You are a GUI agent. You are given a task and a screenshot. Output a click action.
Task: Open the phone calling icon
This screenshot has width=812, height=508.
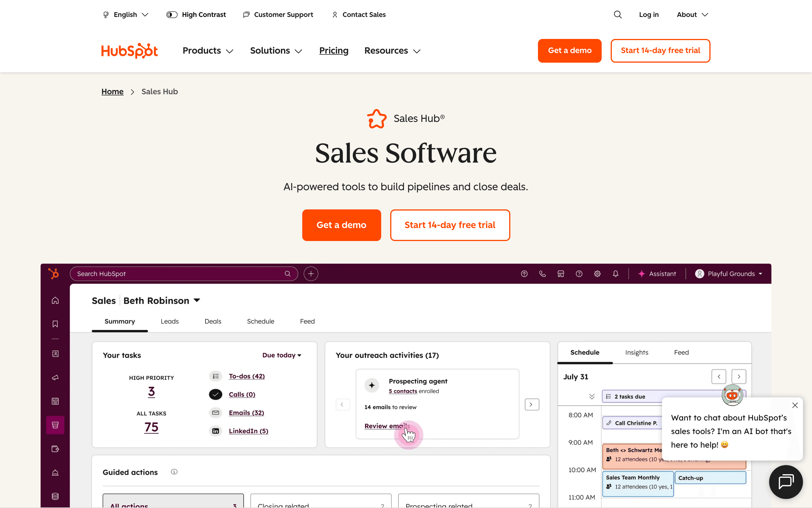(542, 274)
